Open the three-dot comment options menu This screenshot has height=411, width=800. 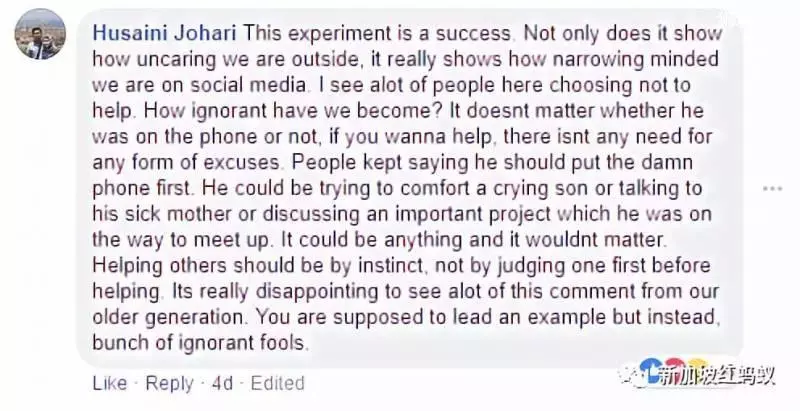(772, 189)
